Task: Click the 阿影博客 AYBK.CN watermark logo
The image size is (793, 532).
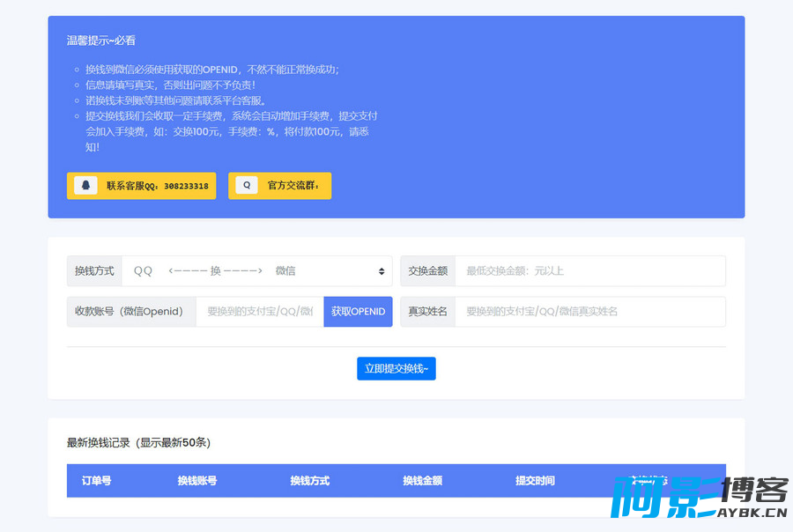Action: pyautogui.click(x=700, y=498)
